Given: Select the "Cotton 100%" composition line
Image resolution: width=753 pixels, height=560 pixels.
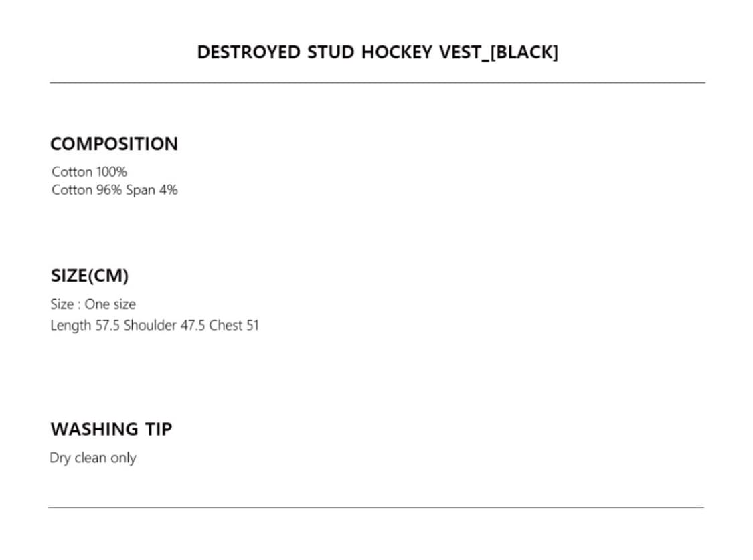Looking at the screenshot, I should 89,172.
